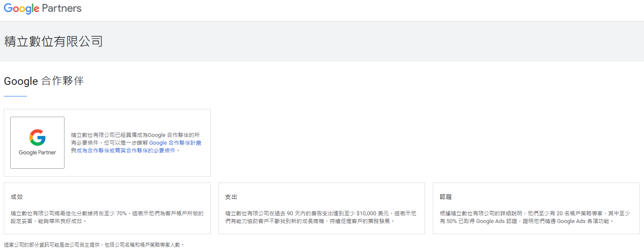Click the paragraph mentioning "20 名帳戶策略專家"

[x=535, y=217]
